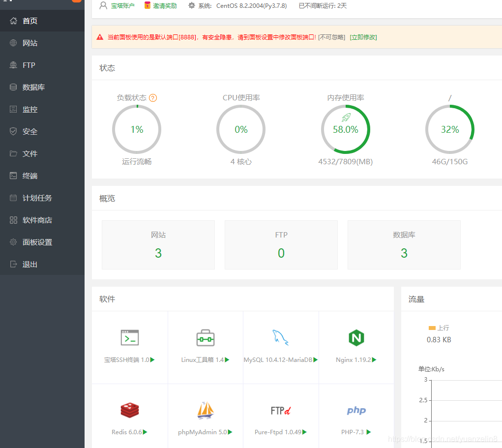The height and width of the screenshot is (448, 502).
Task: Click the PHP-7.3 php logo
Action: (356, 410)
